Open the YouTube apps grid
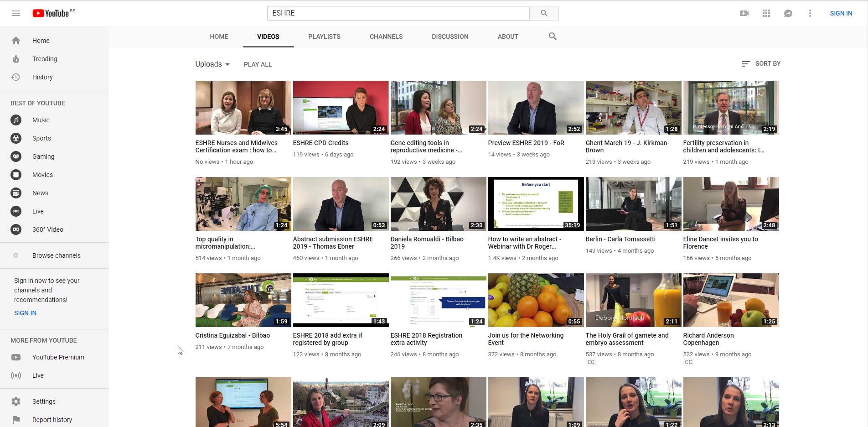This screenshot has width=868, height=427. click(766, 13)
